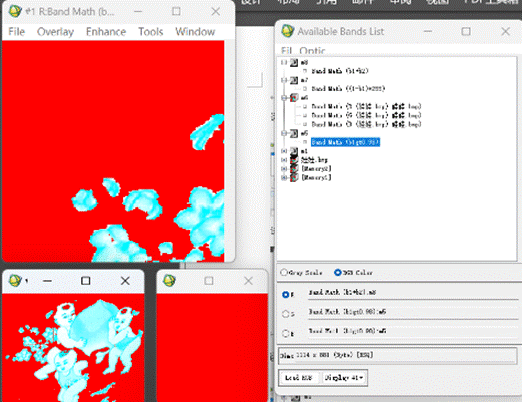Screen dimensions: 522x402
Task: Open the Window menu
Action: tap(195, 32)
